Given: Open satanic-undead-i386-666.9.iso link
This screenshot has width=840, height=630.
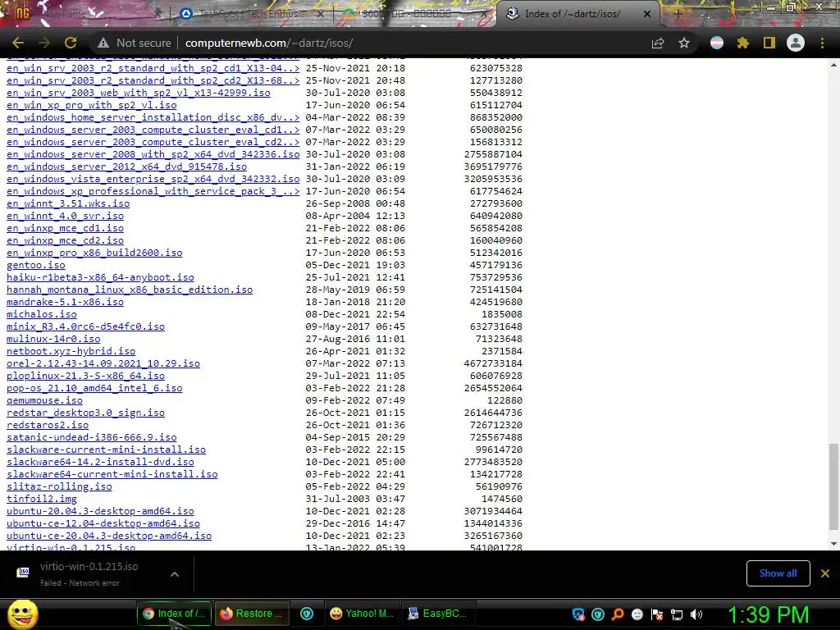Looking at the screenshot, I should point(92,438).
